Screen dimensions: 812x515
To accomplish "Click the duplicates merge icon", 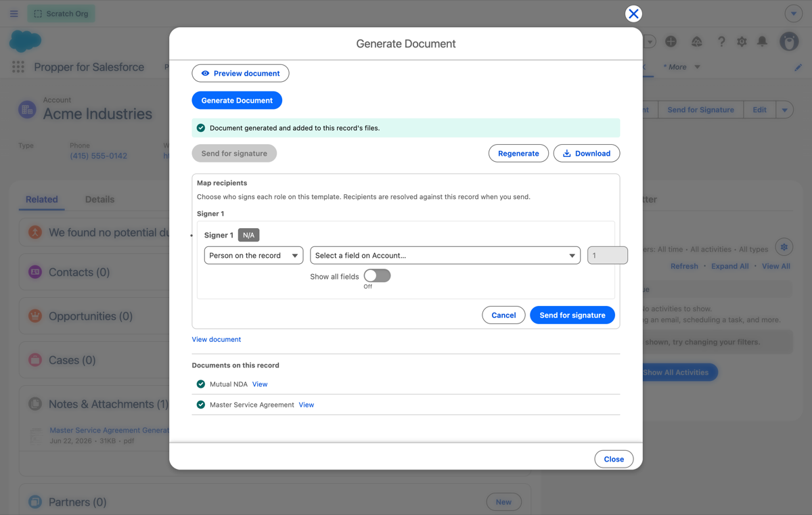I will (35, 232).
